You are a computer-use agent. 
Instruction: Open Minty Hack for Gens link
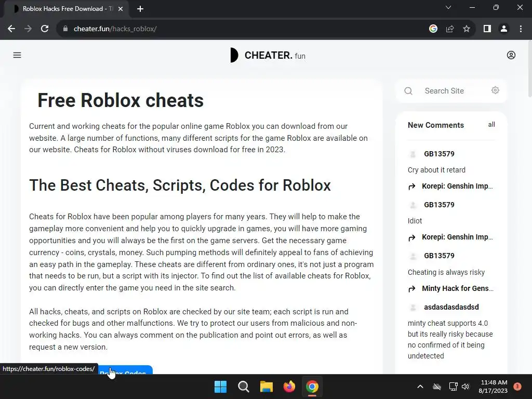pos(457,288)
